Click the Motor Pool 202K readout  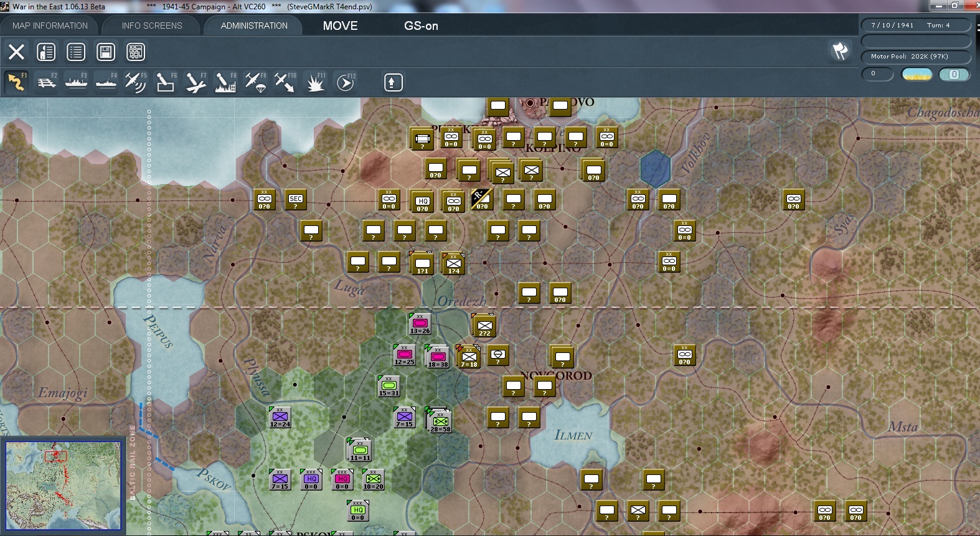915,57
